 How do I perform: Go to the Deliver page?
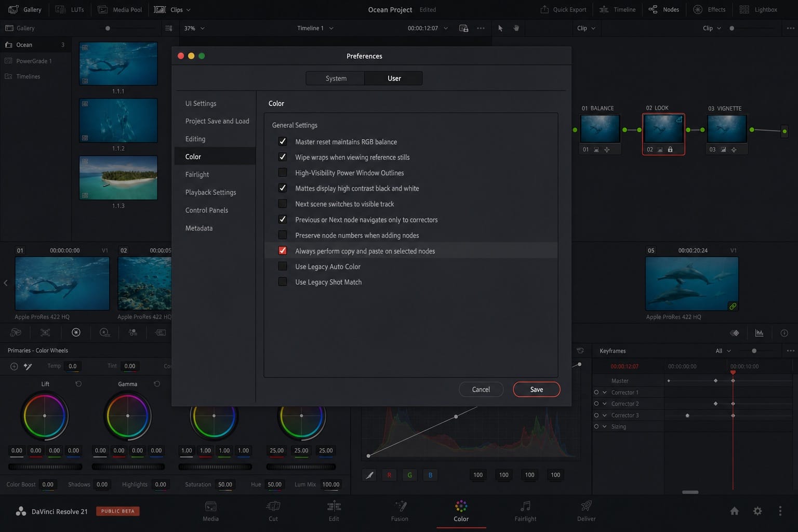tap(587, 511)
